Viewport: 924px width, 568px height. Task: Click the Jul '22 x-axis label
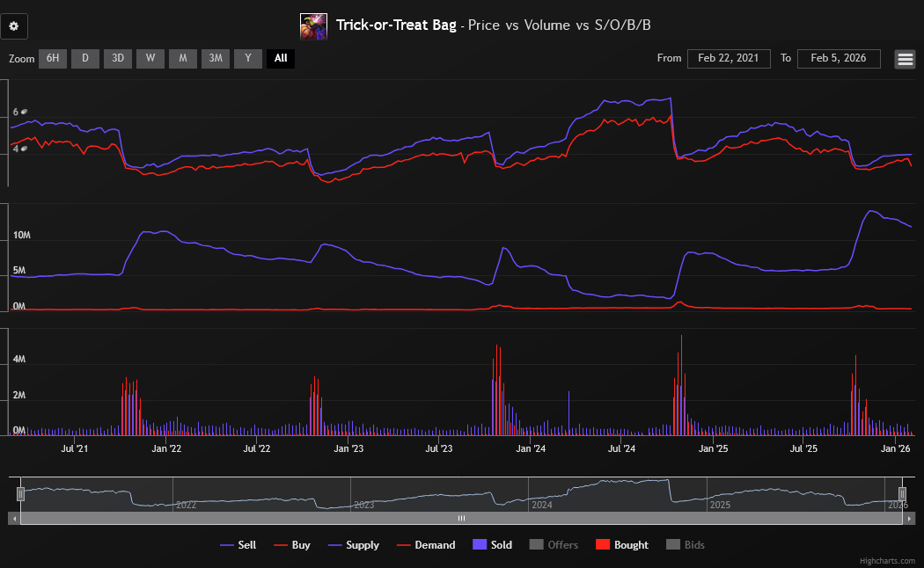point(257,448)
